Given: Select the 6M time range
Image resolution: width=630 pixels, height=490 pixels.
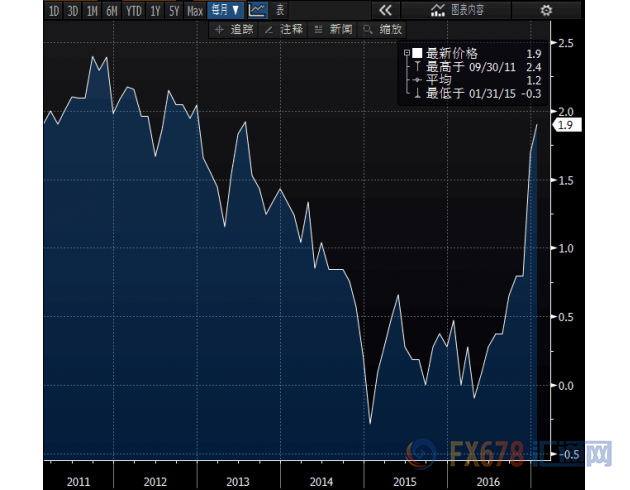Looking at the screenshot, I should click(x=111, y=10).
